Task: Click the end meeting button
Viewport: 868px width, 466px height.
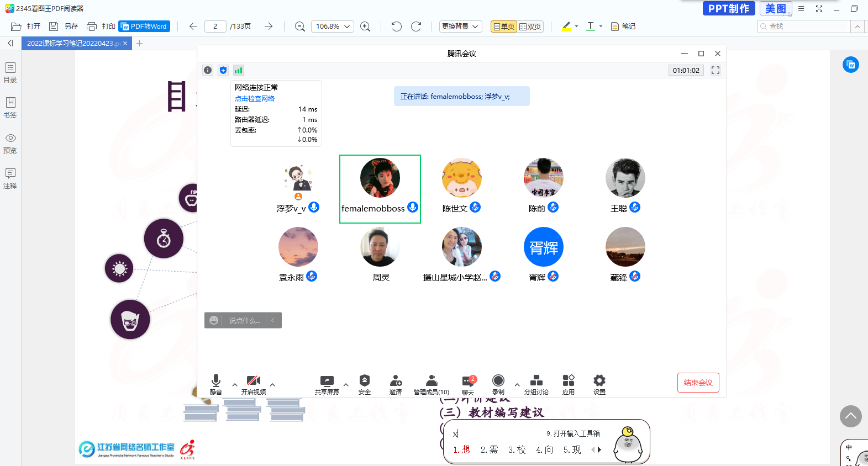Action: click(698, 383)
